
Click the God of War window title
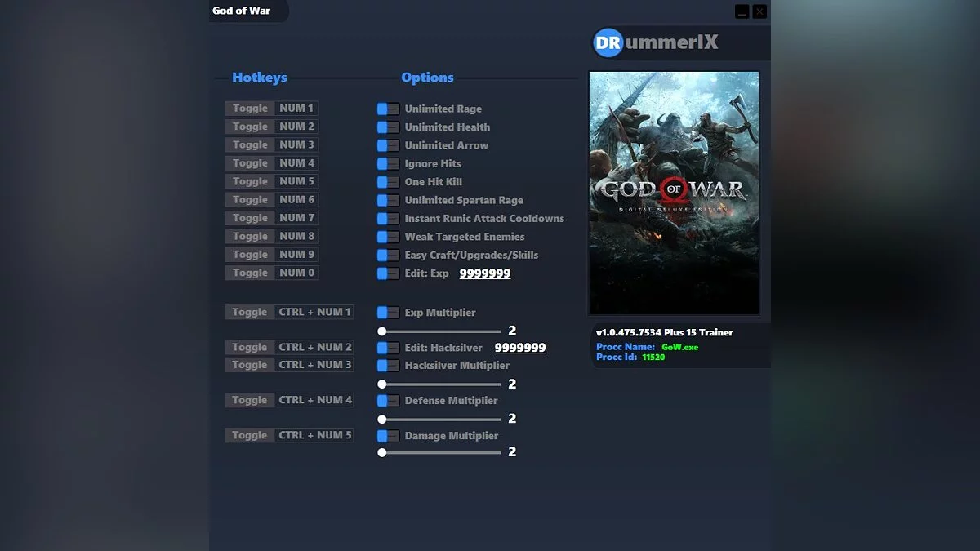[241, 11]
